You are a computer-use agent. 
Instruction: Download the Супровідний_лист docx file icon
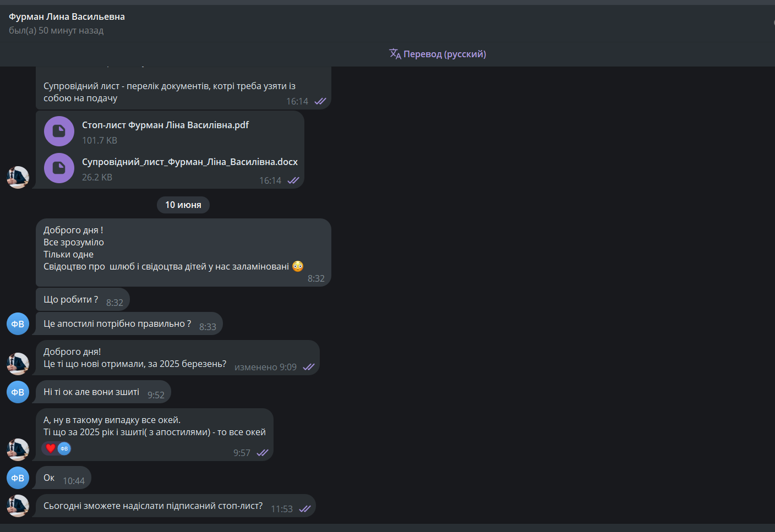click(x=59, y=168)
